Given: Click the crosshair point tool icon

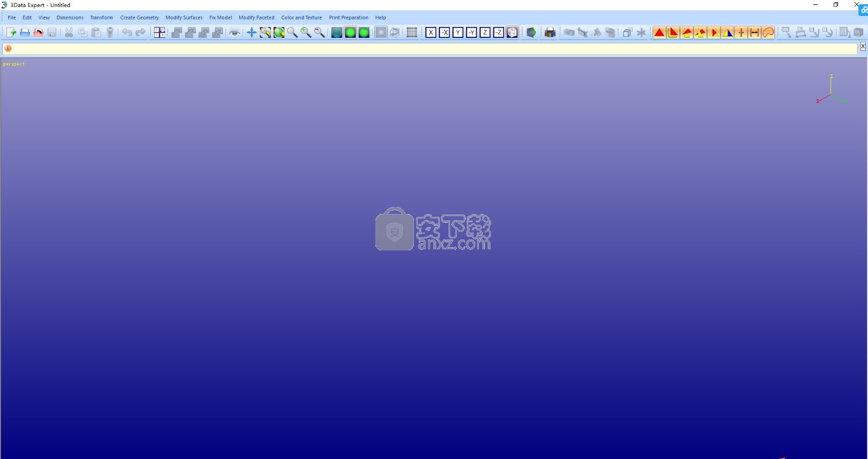Looking at the screenshot, I should [x=741, y=33].
